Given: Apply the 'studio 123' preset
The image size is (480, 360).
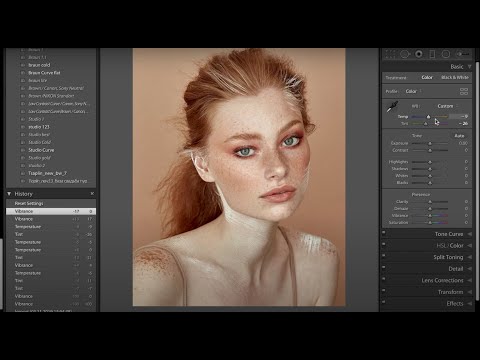Looking at the screenshot, I should tap(39, 127).
